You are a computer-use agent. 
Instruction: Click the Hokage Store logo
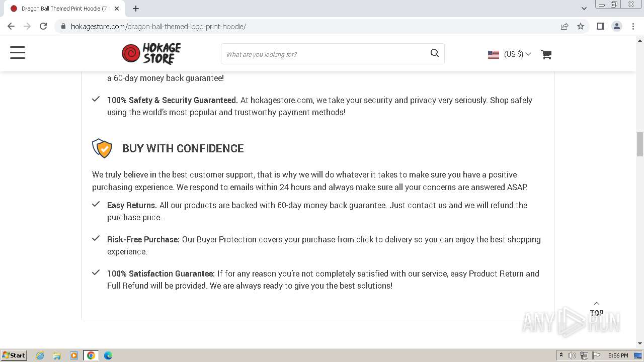click(x=151, y=54)
